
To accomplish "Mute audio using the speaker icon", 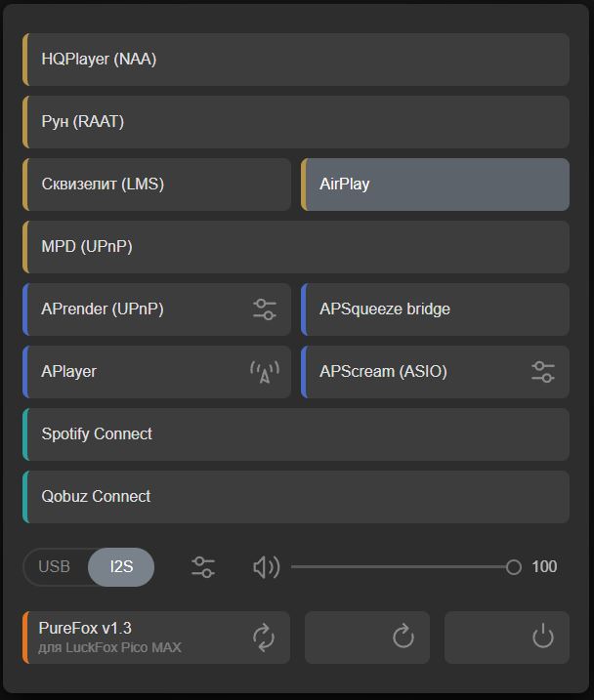I will (266, 567).
